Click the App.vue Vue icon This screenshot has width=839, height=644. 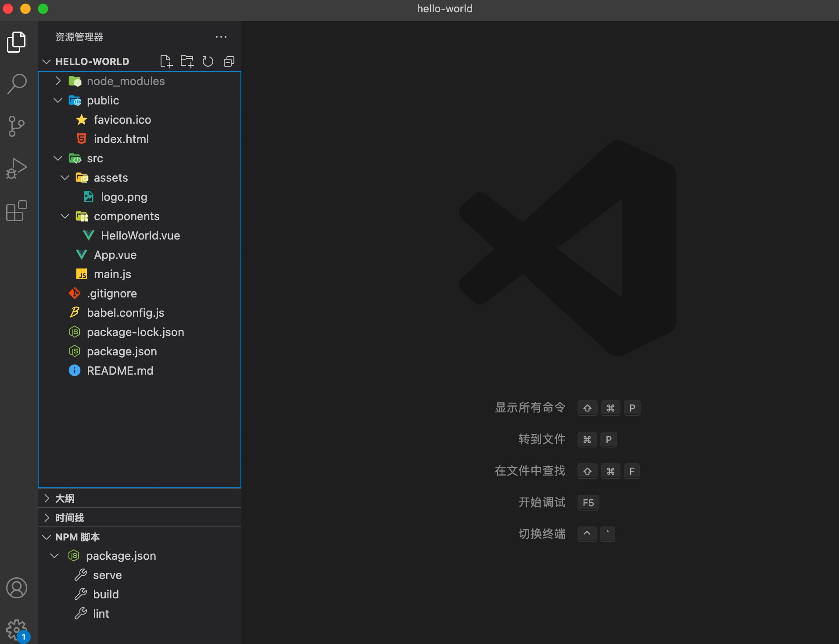[82, 255]
